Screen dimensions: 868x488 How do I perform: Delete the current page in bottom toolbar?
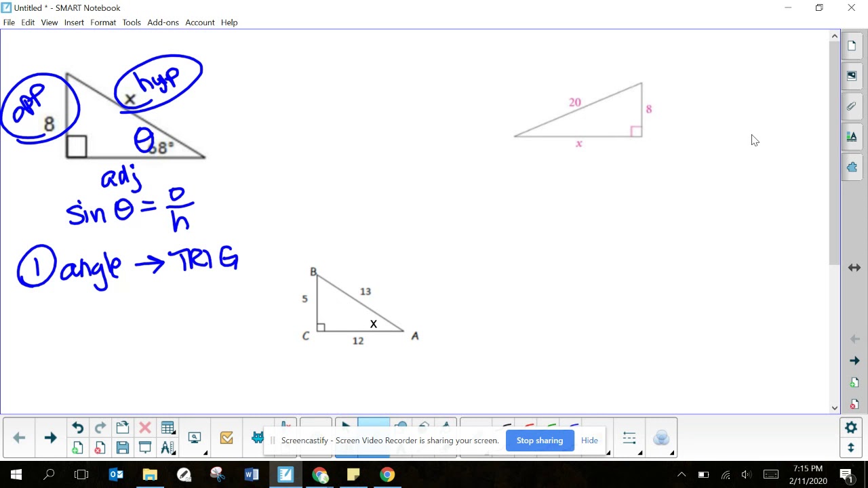point(100,447)
